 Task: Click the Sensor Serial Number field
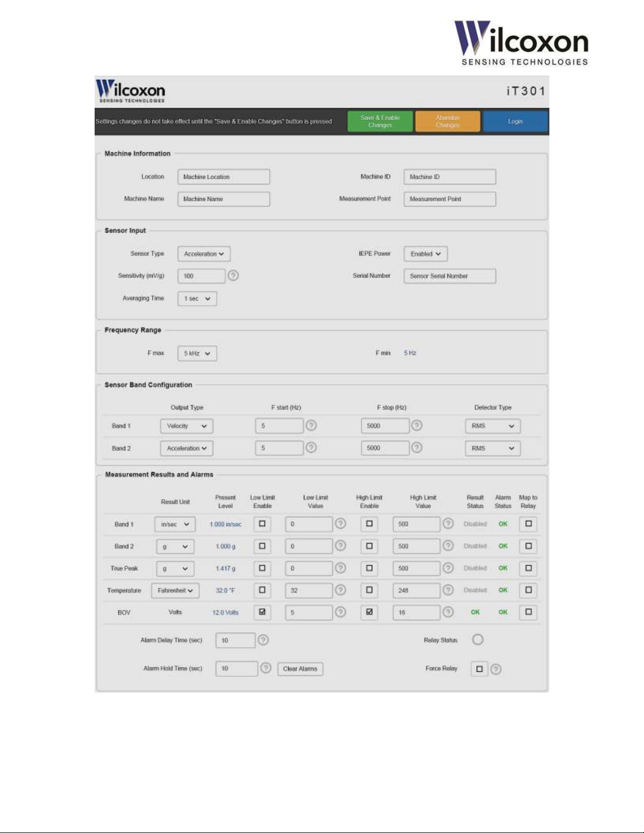pos(449,276)
